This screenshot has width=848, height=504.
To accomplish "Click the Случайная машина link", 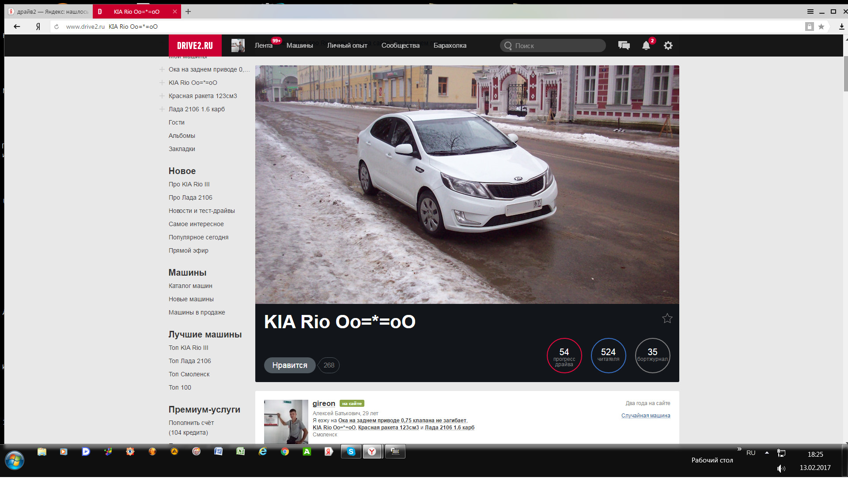I will pyautogui.click(x=645, y=416).
